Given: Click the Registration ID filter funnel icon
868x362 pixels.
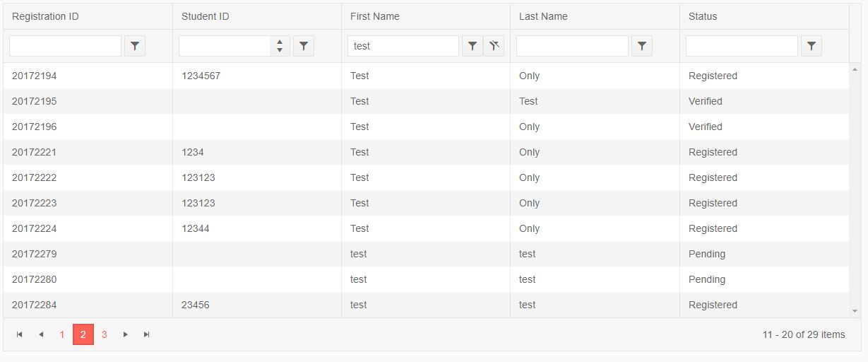Looking at the screenshot, I should click(x=134, y=47).
